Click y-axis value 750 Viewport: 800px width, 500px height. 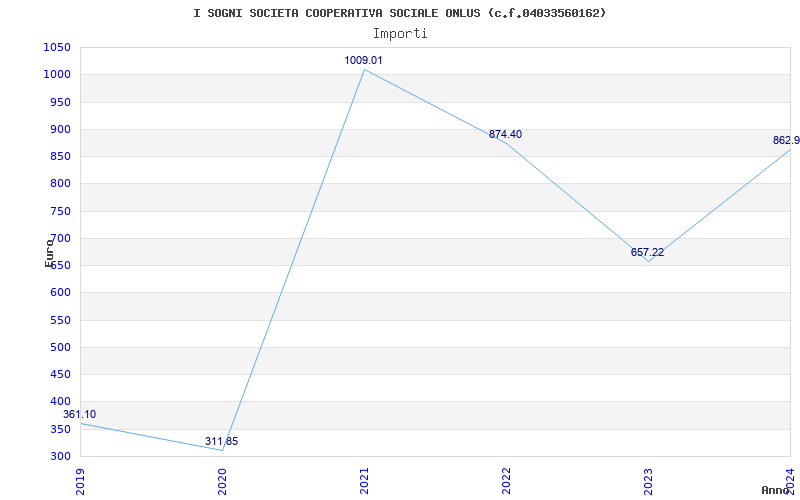(x=60, y=211)
